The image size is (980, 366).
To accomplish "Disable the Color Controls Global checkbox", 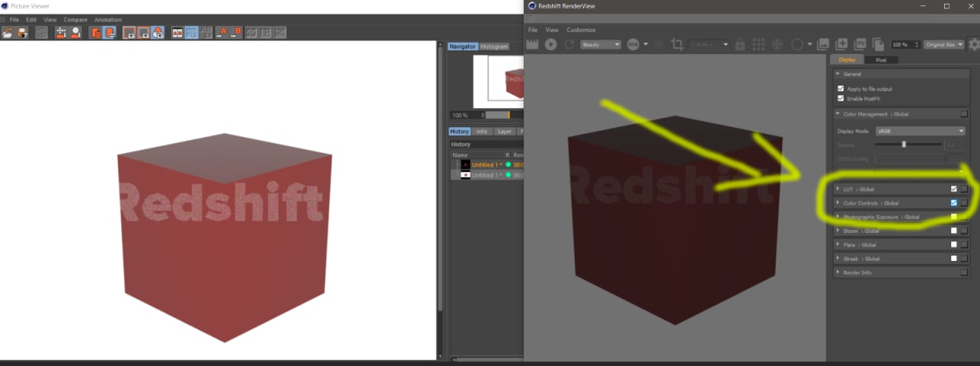I will click(x=953, y=203).
